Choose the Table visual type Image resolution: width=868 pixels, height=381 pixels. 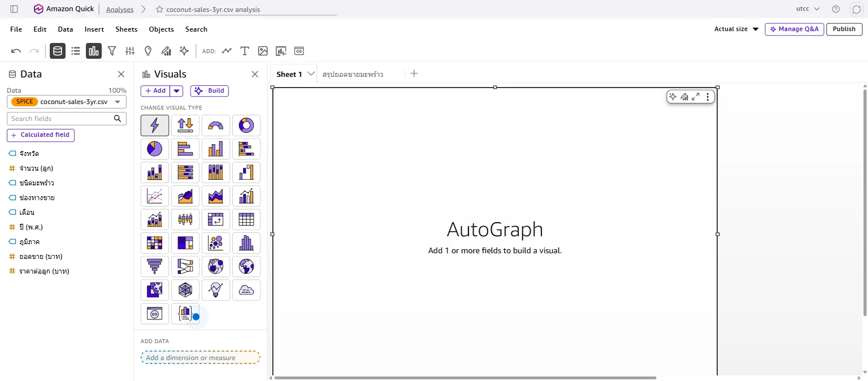pos(246,219)
